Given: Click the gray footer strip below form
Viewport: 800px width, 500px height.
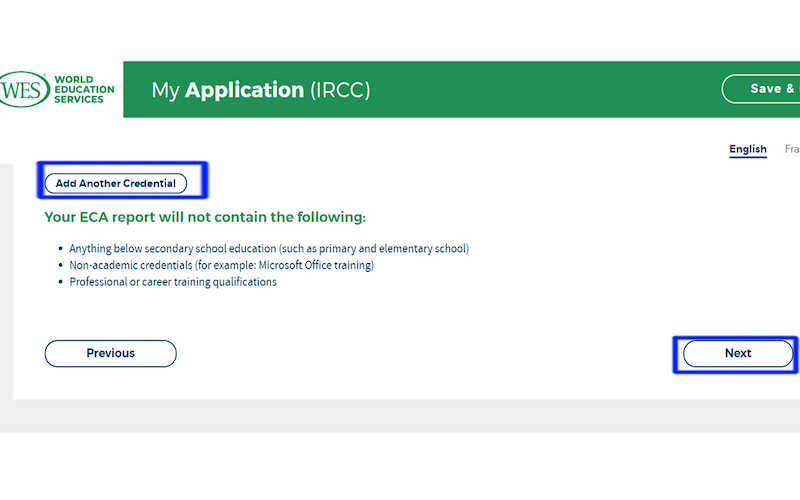Looking at the screenshot, I should [400, 415].
